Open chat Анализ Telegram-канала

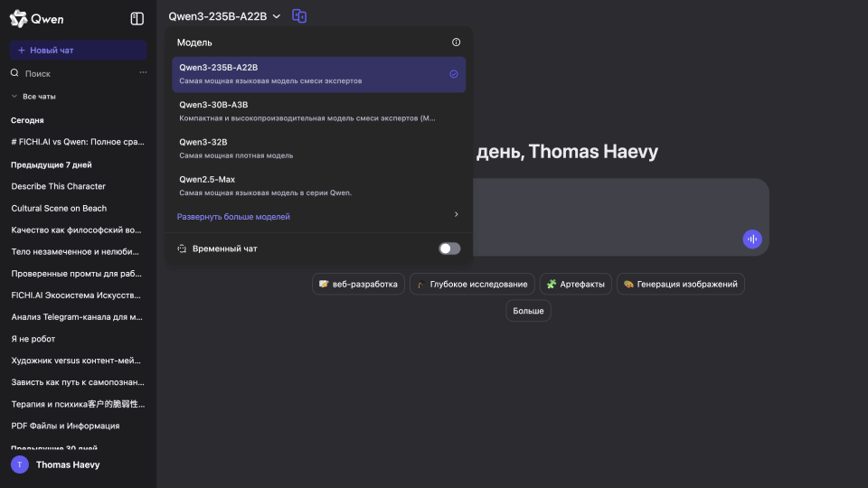click(x=78, y=317)
